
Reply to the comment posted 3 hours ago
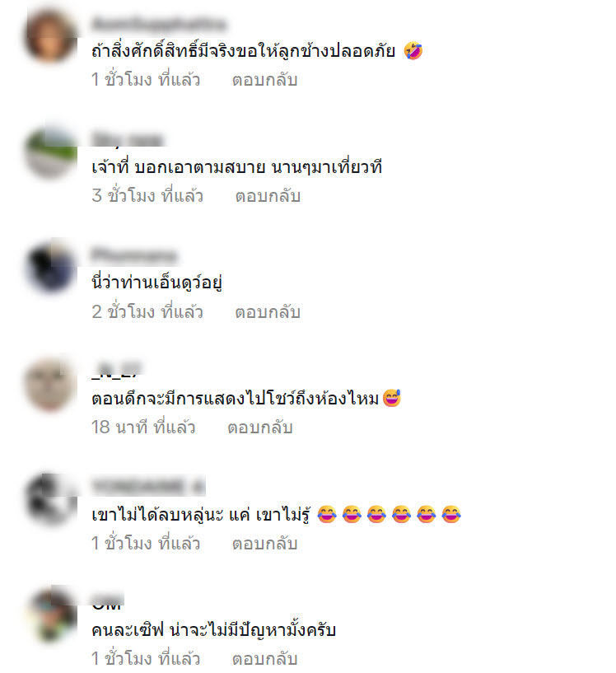[x=268, y=196]
